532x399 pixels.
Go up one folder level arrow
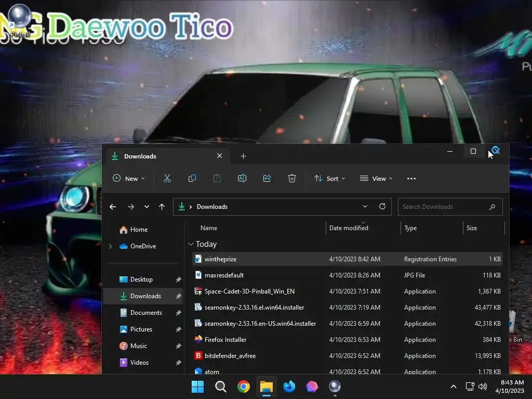coord(162,207)
